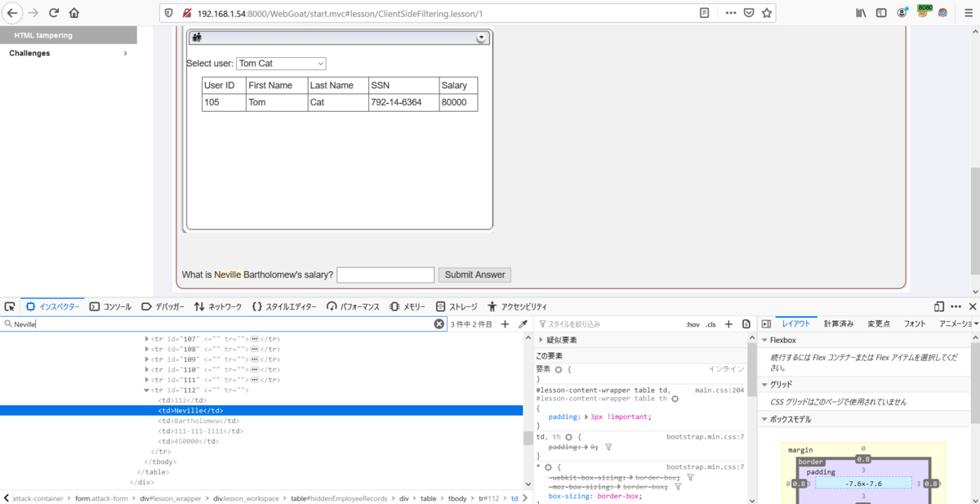Go back to the previous page
The image size is (980, 504).
pyautogui.click(x=13, y=13)
